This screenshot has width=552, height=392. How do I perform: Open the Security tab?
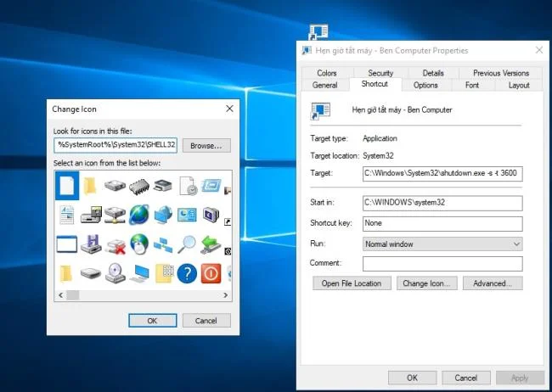pos(380,73)
